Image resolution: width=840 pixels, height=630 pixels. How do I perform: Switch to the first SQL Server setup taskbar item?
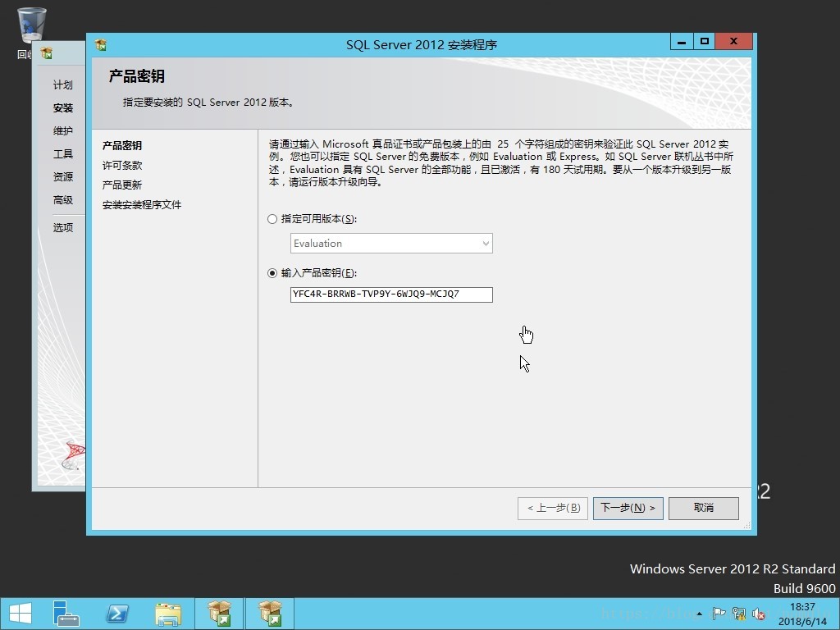pos(219,614)
